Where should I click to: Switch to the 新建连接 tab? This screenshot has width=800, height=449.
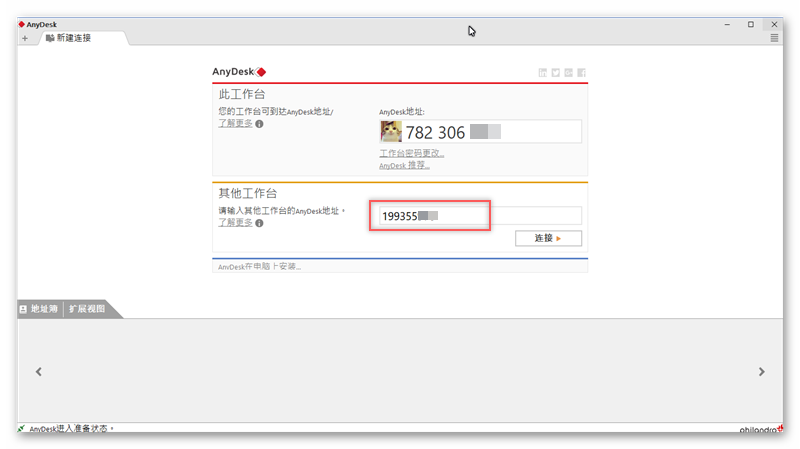pos(74,38)
